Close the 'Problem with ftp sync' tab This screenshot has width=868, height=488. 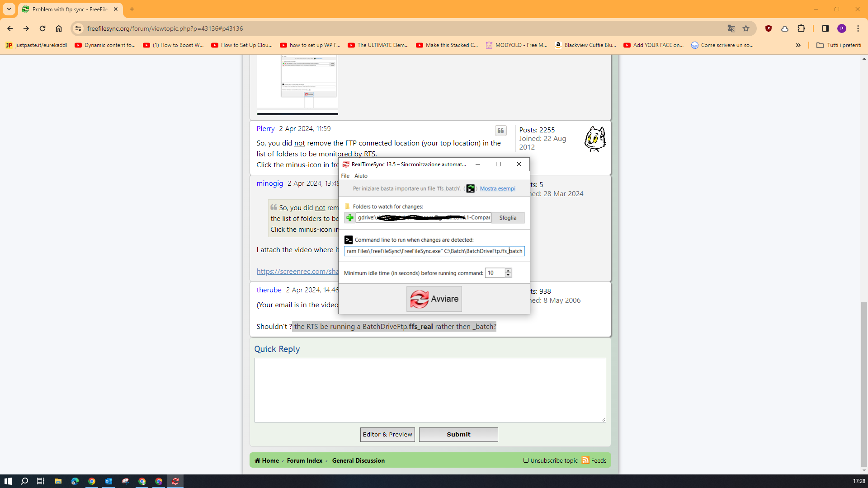(x=116, y=9)
